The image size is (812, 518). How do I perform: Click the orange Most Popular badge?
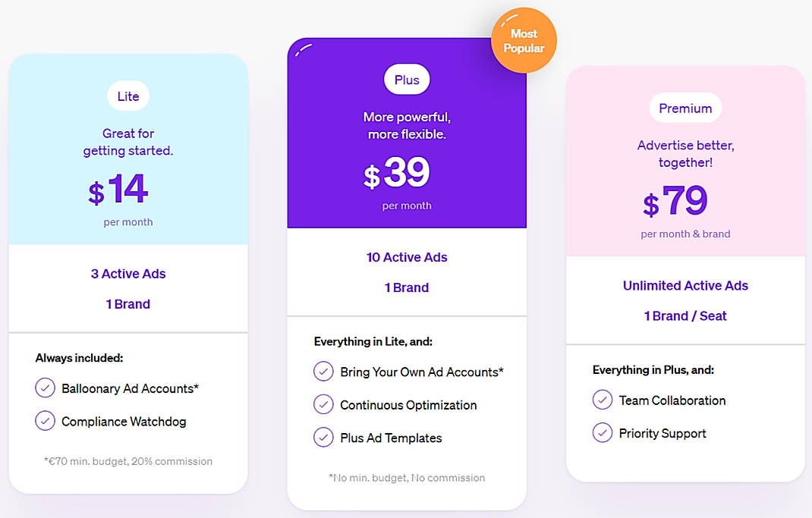pos(524,39)
